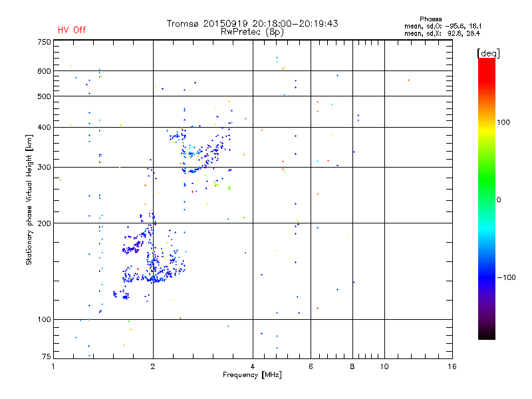The width and height of the screenshot is (532, 399).
Task: Click the 'RwPretec (8p)' subtitle
Action: (253, 32)
